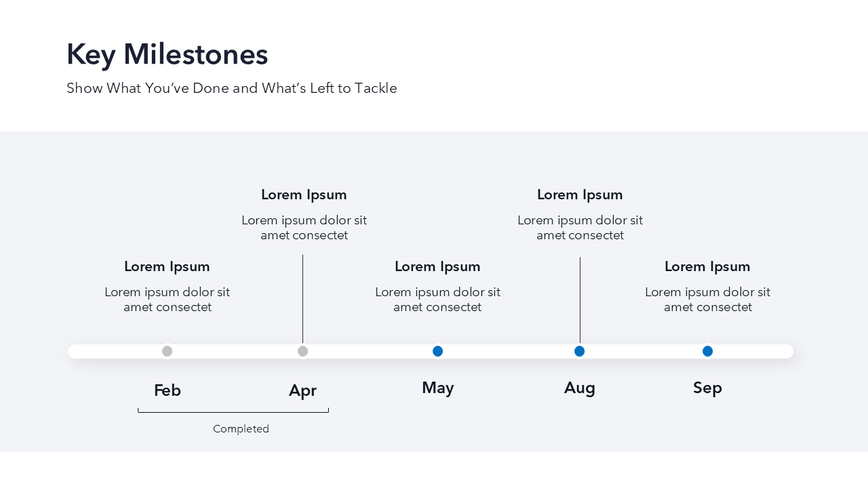Click the Lorem Ipsum heading for Aug milestone
Viewport: 868px width, 488px height.
(580, 195)
